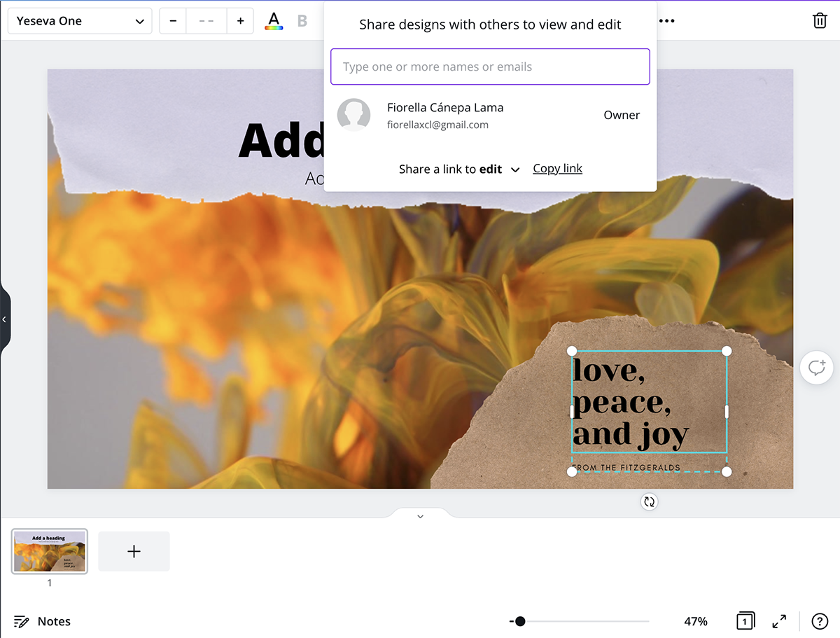
Task: Open the Yeseva One font dropdown
Action: click(x=79, y=20)
